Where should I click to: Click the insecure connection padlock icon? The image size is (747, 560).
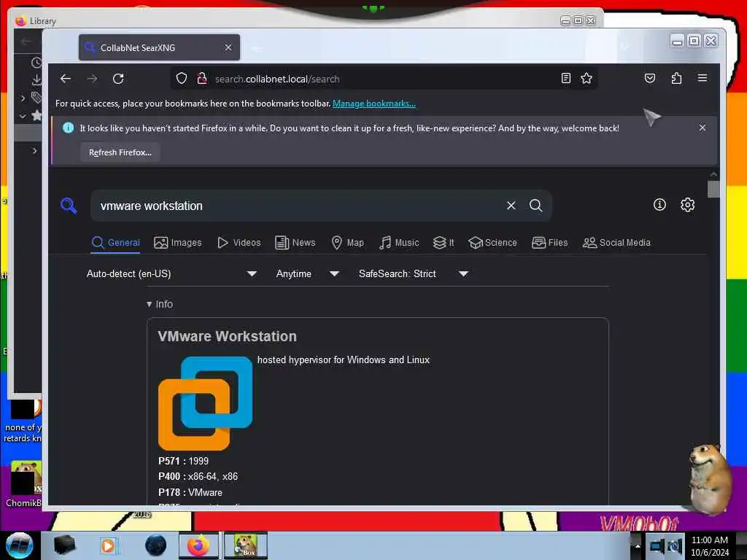(x=202, y=78)
